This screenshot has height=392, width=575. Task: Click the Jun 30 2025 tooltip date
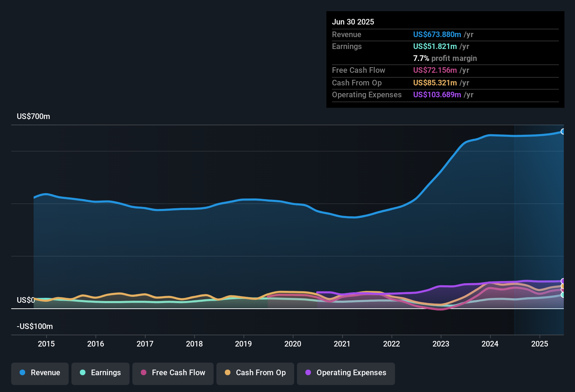point(353,22)
